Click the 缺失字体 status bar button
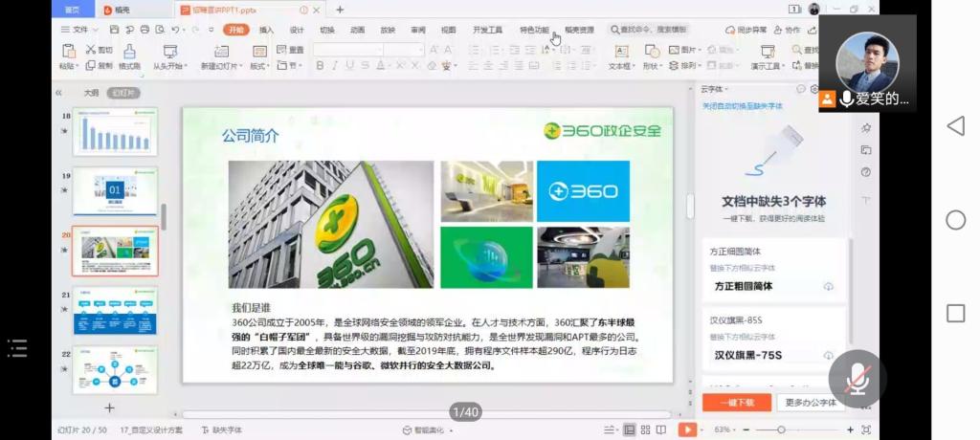The height and width of the screenshot is (440, 980). [x=222, y=430]
